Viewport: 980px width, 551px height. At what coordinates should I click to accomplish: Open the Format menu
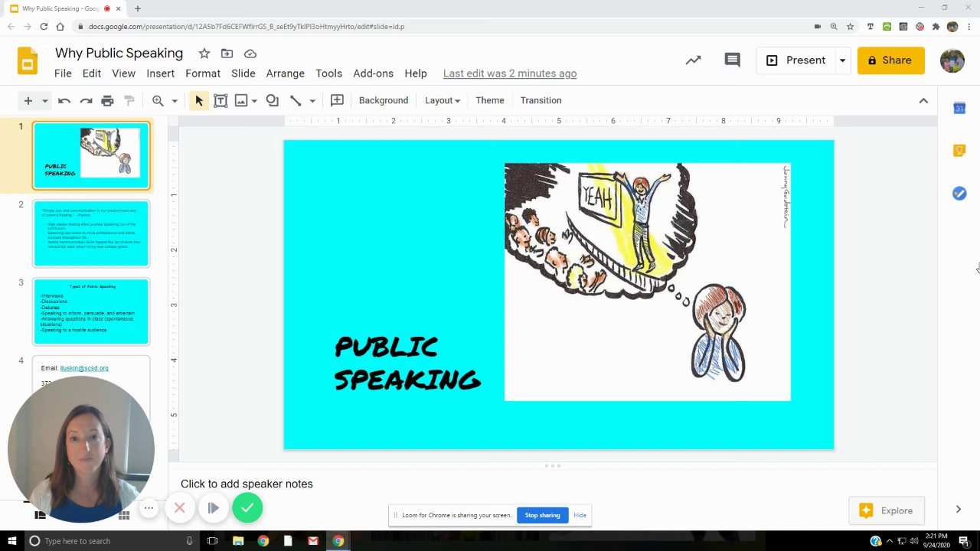[203, 73]
